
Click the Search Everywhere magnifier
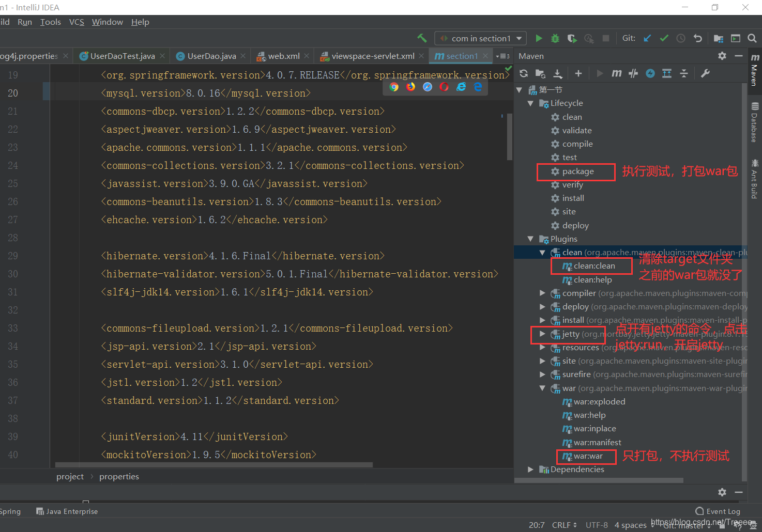point(752,38)
